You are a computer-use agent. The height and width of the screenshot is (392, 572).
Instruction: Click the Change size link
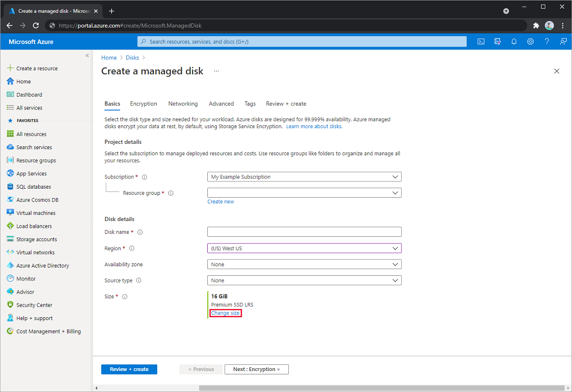[x=225, y=313]
